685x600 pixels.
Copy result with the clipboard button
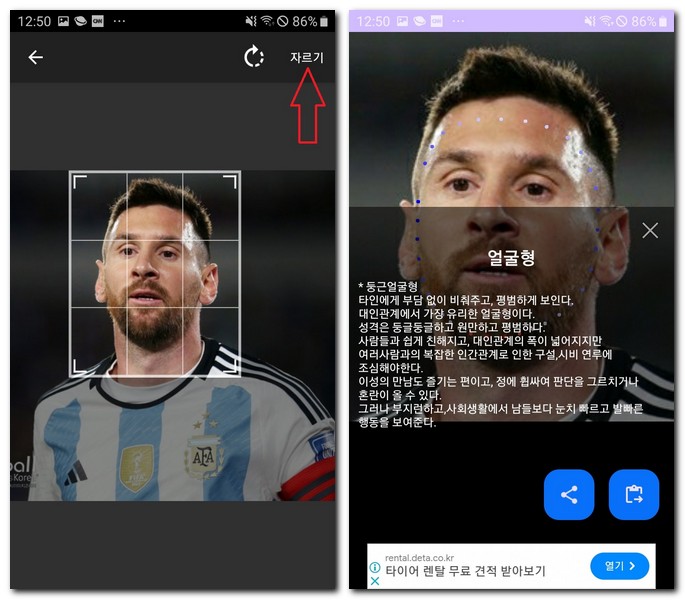click(633, 495)
